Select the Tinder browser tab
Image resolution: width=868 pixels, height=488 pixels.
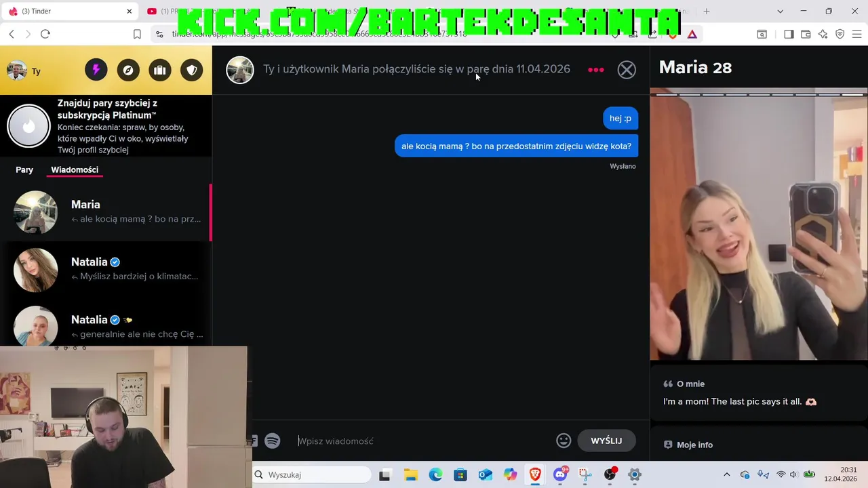coord(71,12)
